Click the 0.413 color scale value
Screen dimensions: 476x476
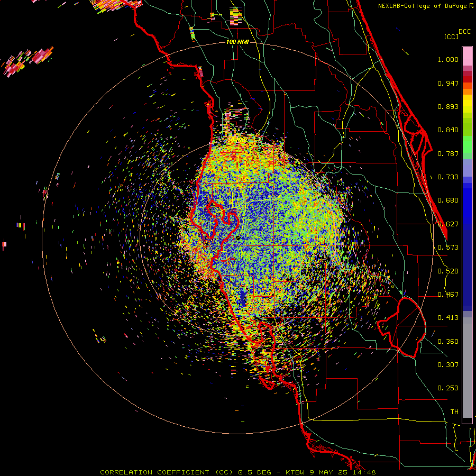coord(448,318)
